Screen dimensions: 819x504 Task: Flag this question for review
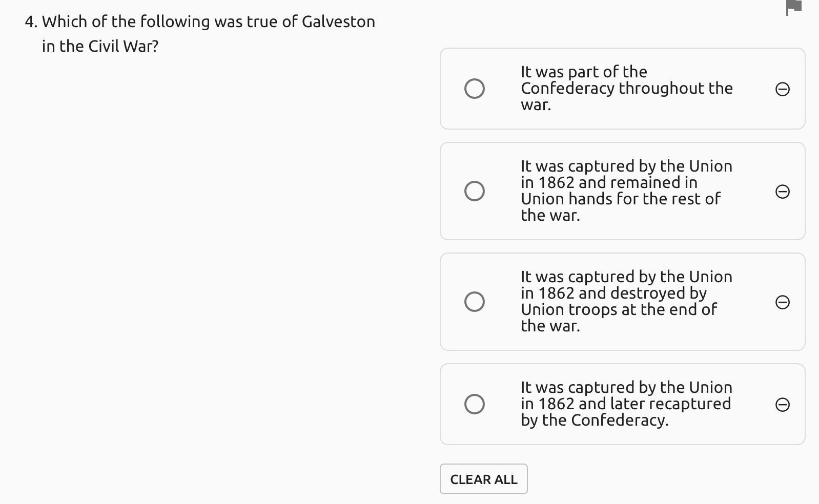point(793,7)
